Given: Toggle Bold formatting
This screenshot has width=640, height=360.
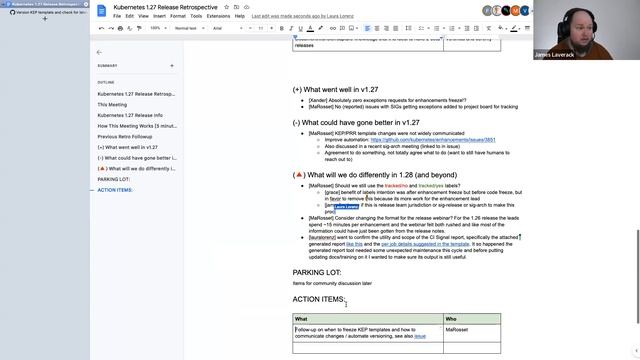Looking at the screenshot, I should click(281, 28).
